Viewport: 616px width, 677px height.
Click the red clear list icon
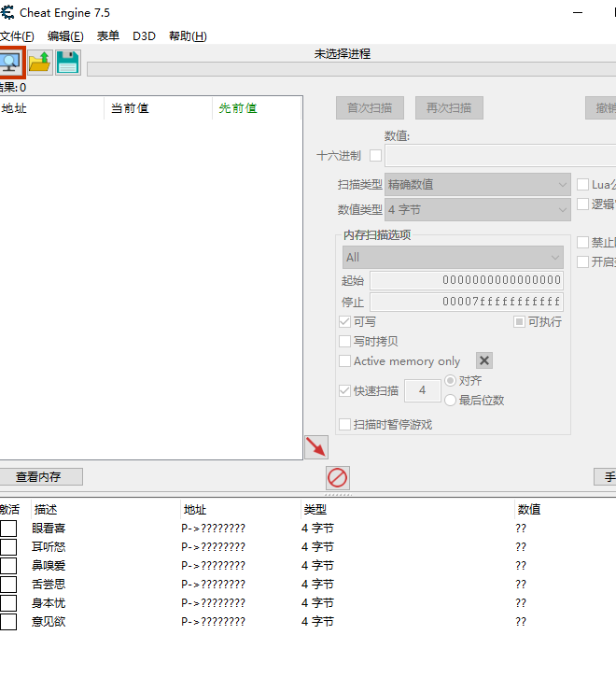(338, 478)
